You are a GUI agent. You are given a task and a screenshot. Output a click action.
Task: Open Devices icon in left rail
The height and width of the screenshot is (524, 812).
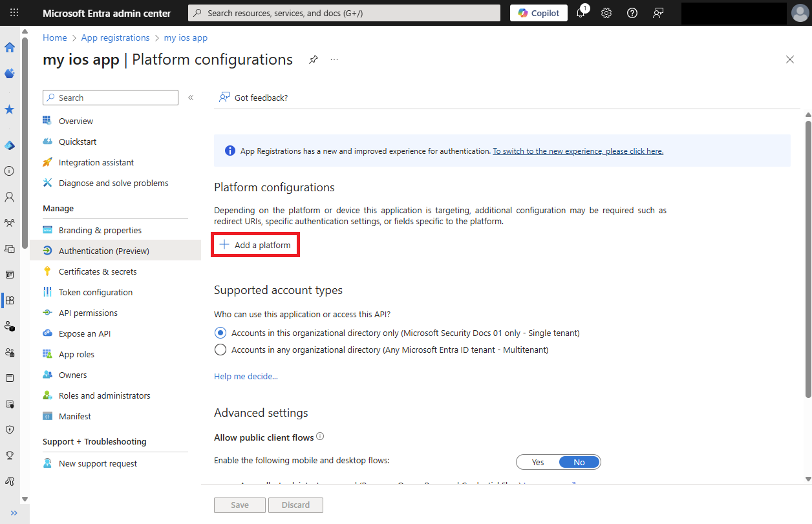pyautogui.click(x=10, y=249)
